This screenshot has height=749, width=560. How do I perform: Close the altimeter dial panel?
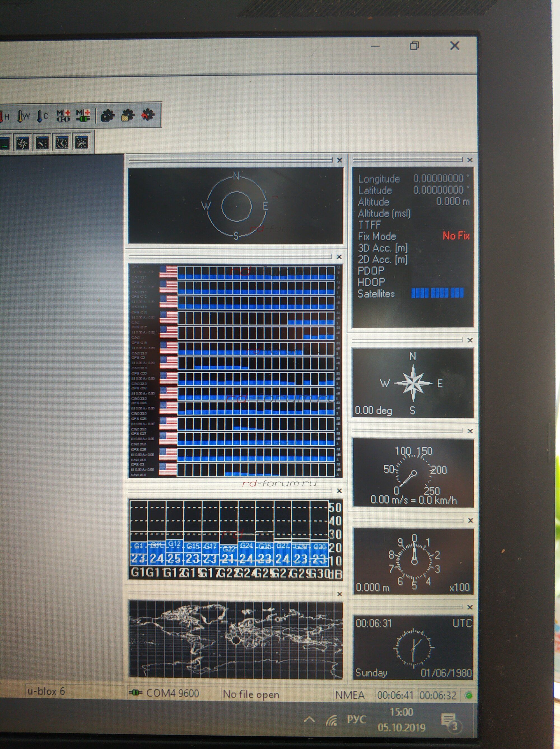(x=470, y=520)
